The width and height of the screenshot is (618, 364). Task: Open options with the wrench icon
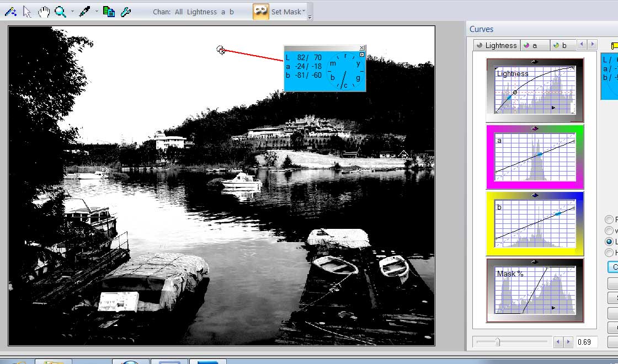[x=126, y=12]
